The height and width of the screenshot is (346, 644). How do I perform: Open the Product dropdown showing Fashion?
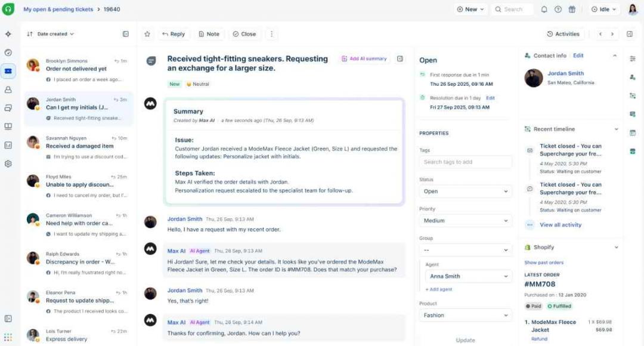point(465,315)
